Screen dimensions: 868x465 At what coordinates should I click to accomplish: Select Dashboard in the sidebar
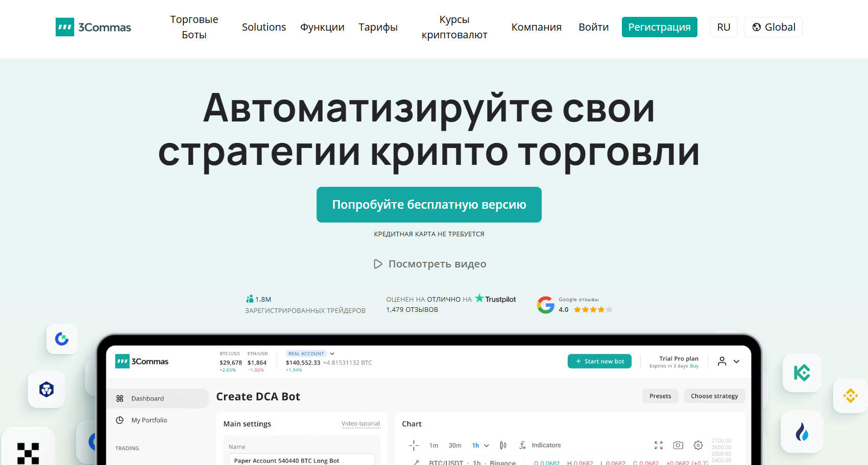tap(157, 399)
